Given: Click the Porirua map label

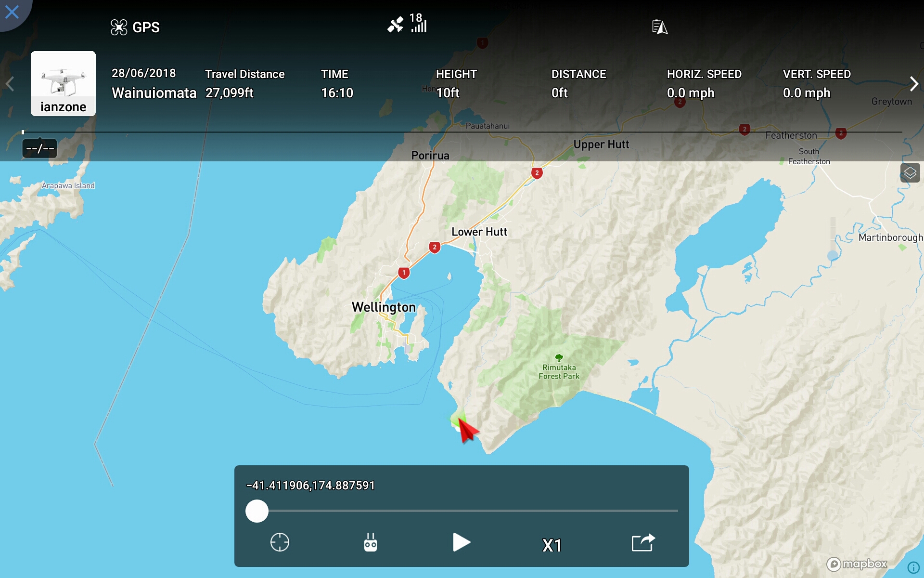Looking at the screenshot, I should 430,156.
